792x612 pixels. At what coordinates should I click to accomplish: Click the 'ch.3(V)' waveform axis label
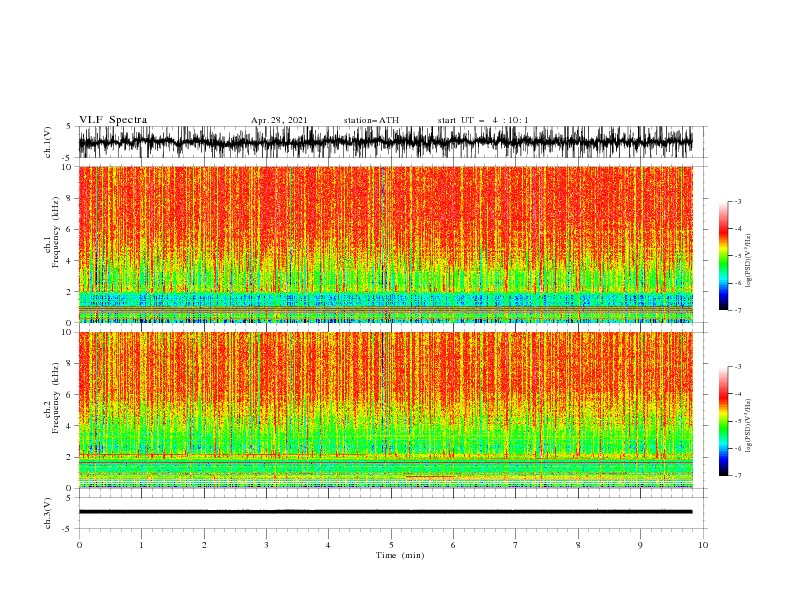click(48, 513)
